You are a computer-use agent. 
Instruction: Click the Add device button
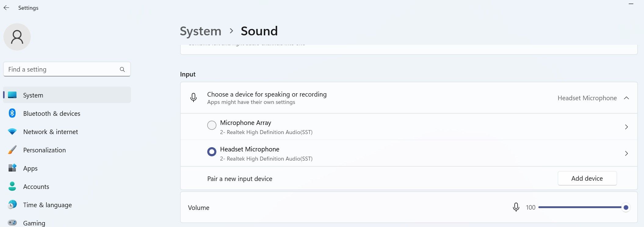[587, 178]
